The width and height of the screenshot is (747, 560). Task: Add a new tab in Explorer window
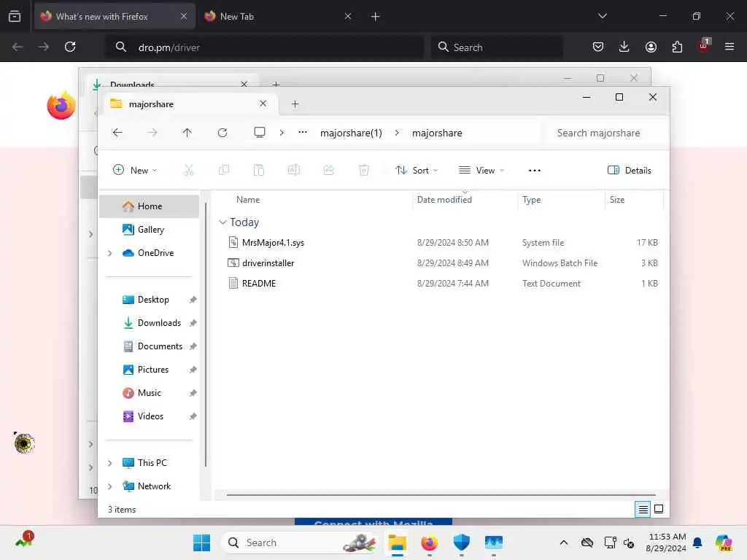tap(295, 104)
